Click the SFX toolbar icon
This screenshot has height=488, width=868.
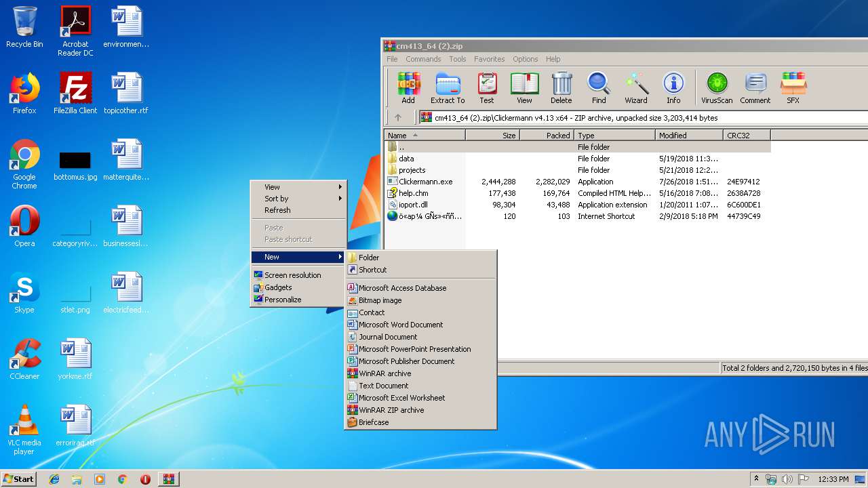[793, 88]
